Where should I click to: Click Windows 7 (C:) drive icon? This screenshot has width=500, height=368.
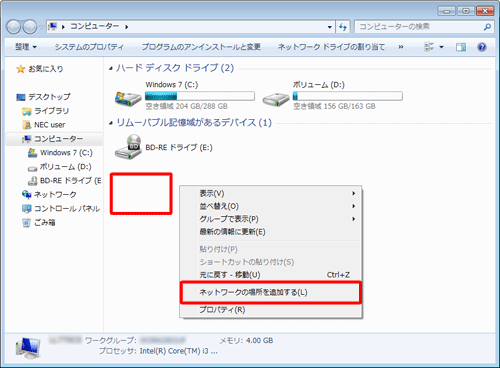click(128, 99)
